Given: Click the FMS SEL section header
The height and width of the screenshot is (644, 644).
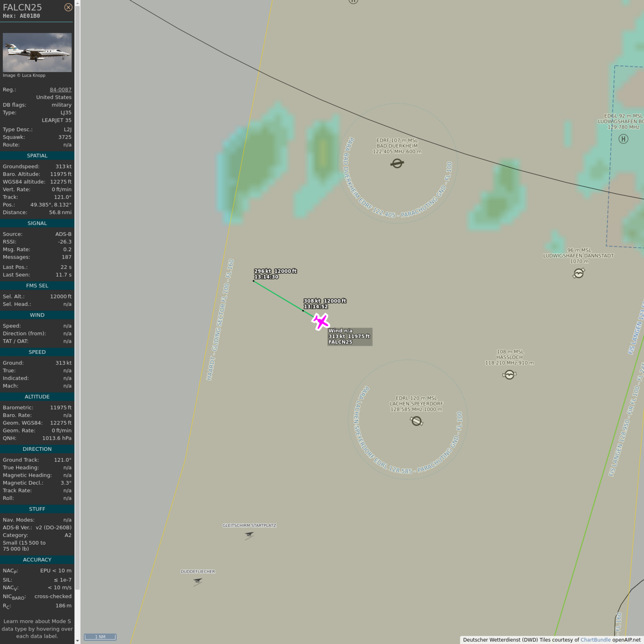Looking at the screenshot, I should pos(37,285).
